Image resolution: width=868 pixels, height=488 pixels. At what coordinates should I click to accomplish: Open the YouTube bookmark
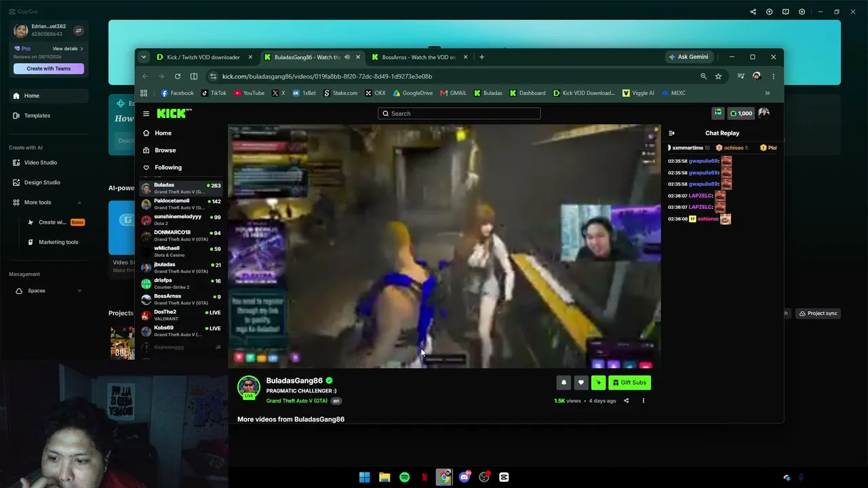click(249, 93)
